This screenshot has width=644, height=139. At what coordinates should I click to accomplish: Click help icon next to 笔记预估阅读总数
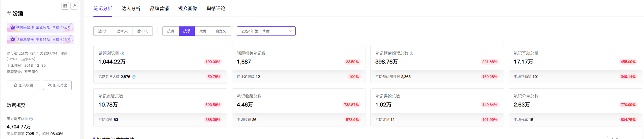[411, 53]
